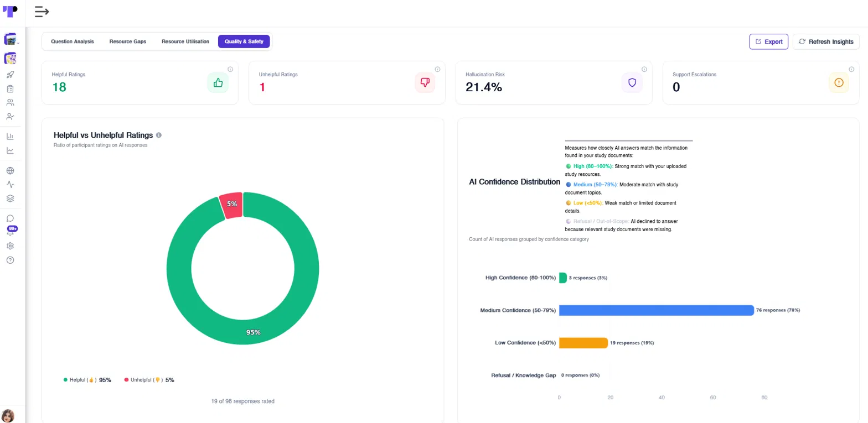
Task: Expand the workspace switcher thumbnail with chevron
Action: 11,39
